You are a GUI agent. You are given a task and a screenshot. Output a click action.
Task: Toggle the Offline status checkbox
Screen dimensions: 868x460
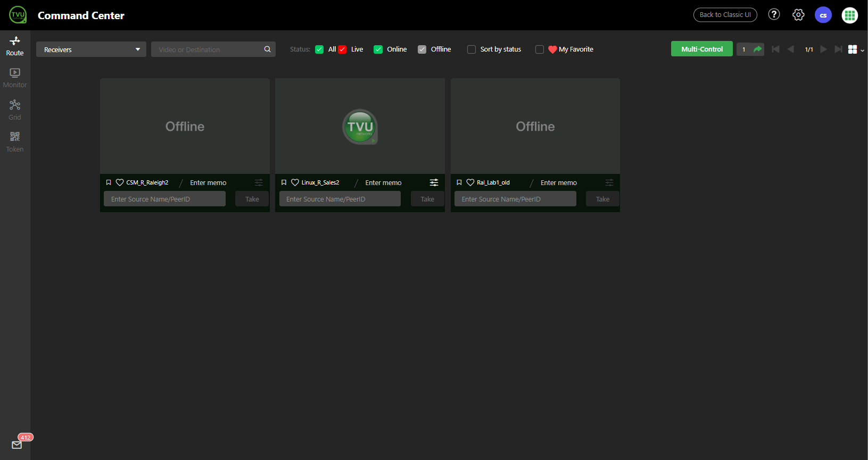(x=422, y=49)
